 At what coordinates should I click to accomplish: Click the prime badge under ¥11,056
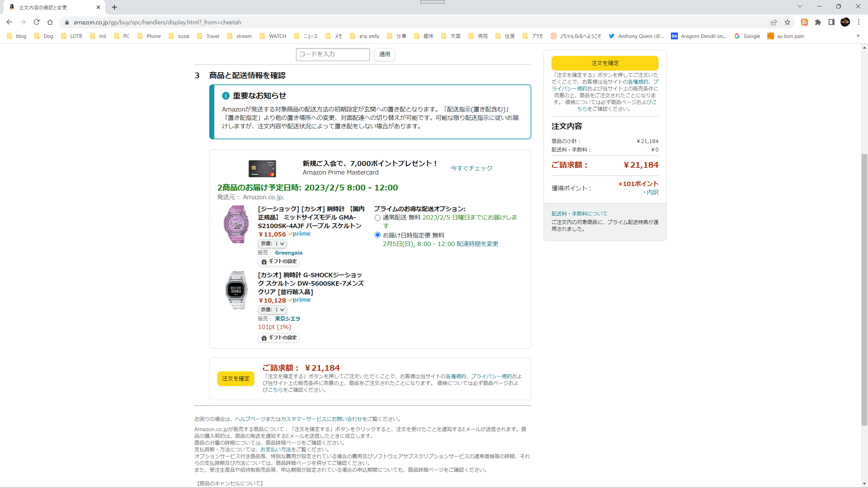(299, 234)
